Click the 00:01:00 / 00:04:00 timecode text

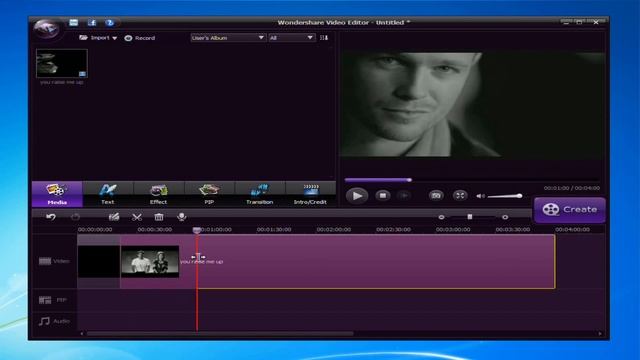coord(571,188)
